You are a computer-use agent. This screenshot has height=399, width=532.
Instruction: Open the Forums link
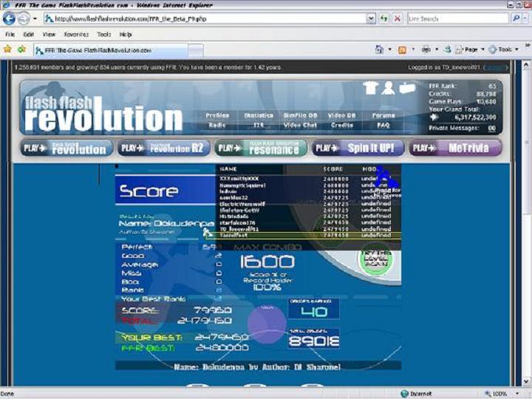[x=383, y=115]
